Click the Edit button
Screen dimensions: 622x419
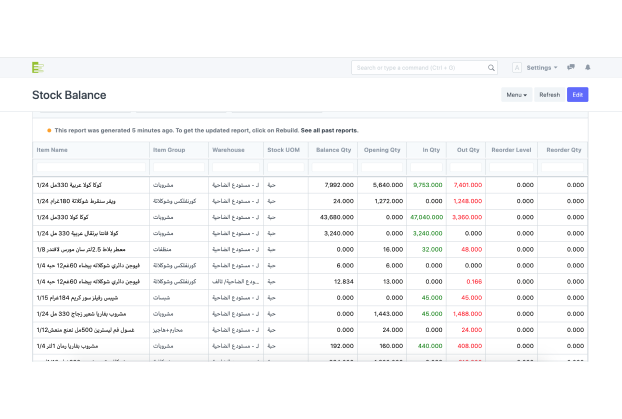coord(577,95)
